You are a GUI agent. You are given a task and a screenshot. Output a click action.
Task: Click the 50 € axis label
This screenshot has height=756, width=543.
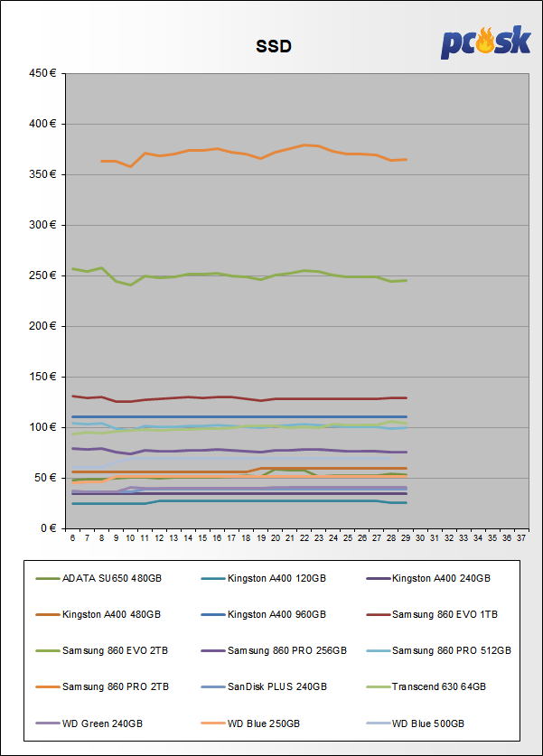[x=45, y=478]
